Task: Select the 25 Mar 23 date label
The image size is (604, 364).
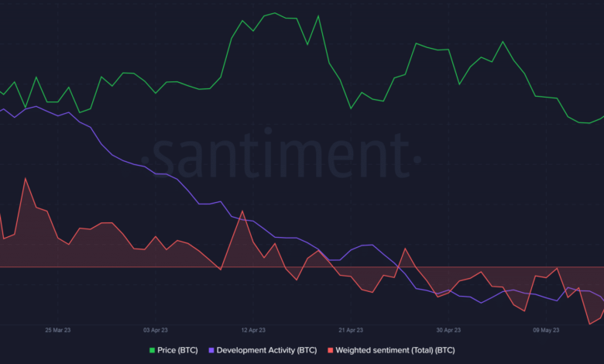Action: click(60, 329)
